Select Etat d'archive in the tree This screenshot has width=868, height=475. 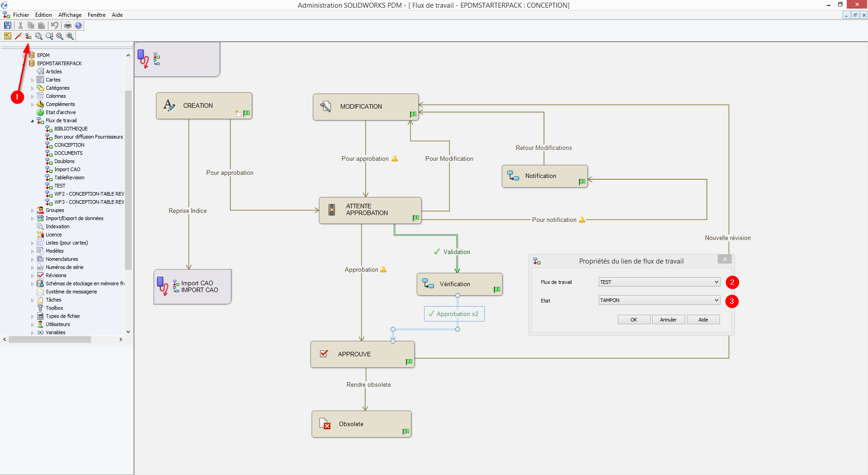[x=61, y=112]
